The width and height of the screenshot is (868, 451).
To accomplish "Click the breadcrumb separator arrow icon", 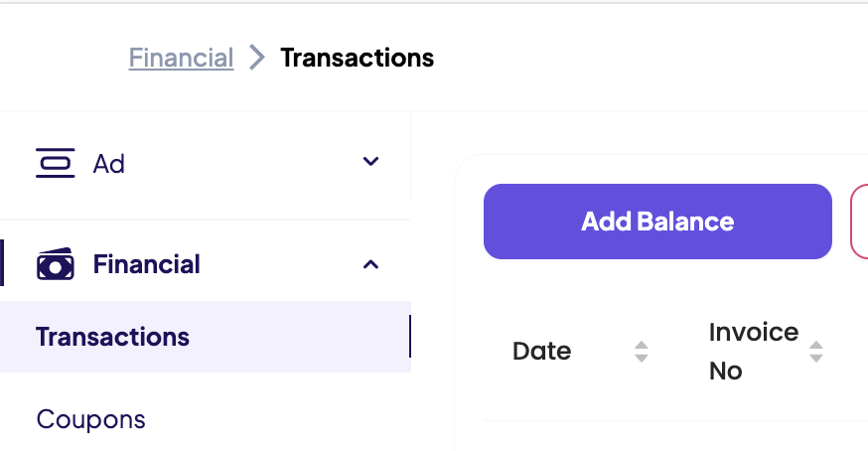I will pyautogui.click(x=257, y=59).
